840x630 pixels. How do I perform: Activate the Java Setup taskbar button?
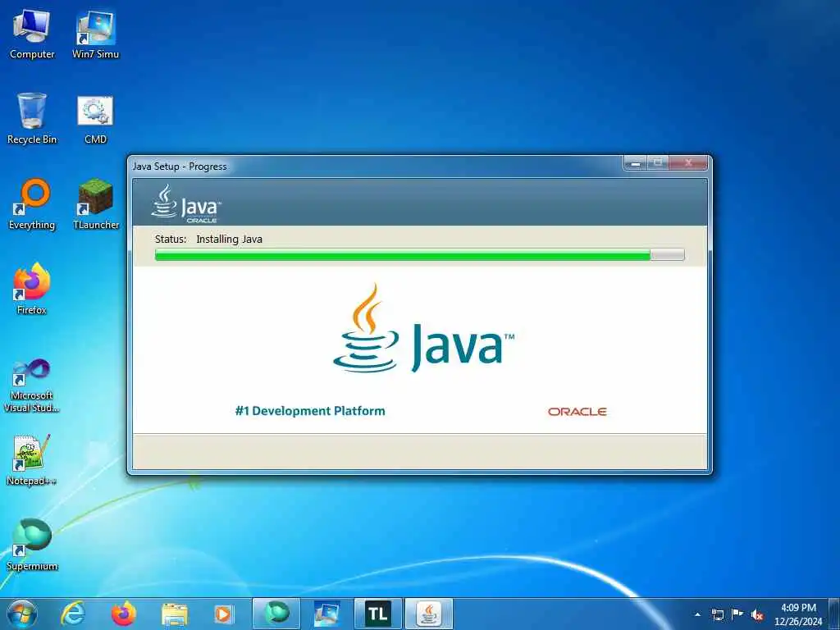pos(429,614)
